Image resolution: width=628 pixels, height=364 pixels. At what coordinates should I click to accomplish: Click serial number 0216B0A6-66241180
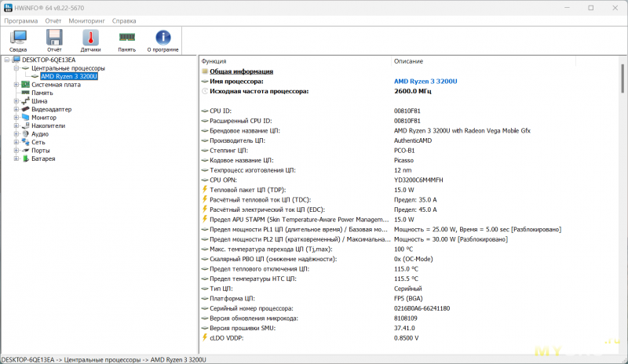click(x=422, y=308)
